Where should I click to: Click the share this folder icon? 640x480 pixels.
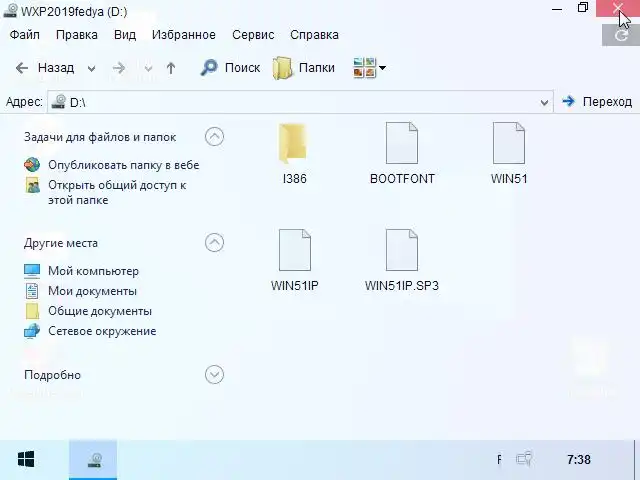32,185
